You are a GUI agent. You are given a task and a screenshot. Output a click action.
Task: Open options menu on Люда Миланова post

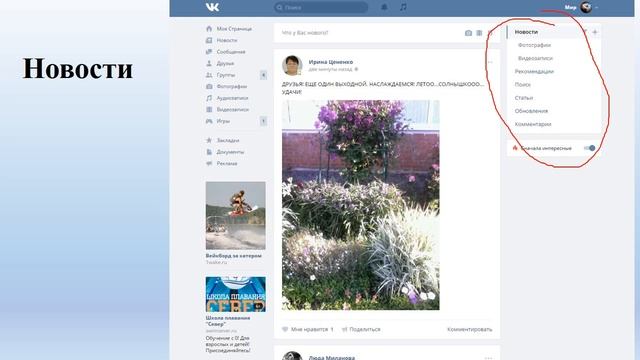tap(489, 358)
